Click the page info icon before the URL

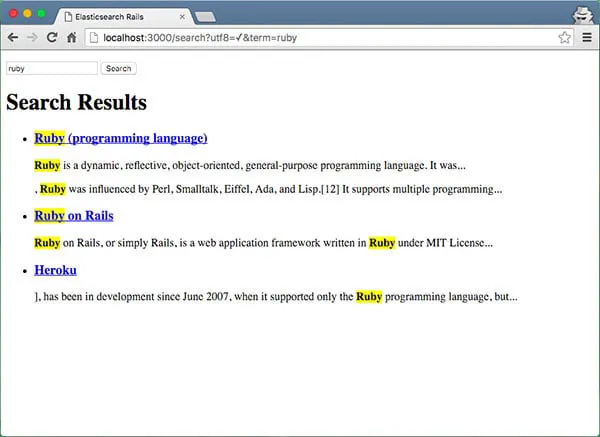94,37
